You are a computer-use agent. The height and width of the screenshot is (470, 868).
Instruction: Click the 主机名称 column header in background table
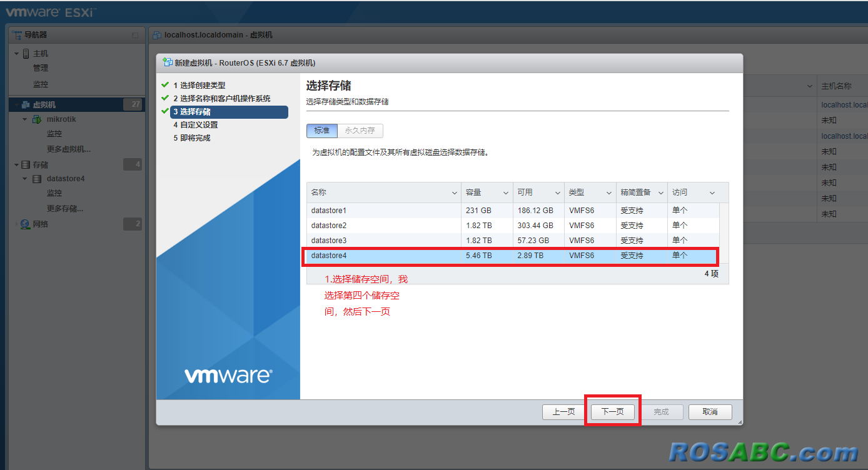coord(836,86)
